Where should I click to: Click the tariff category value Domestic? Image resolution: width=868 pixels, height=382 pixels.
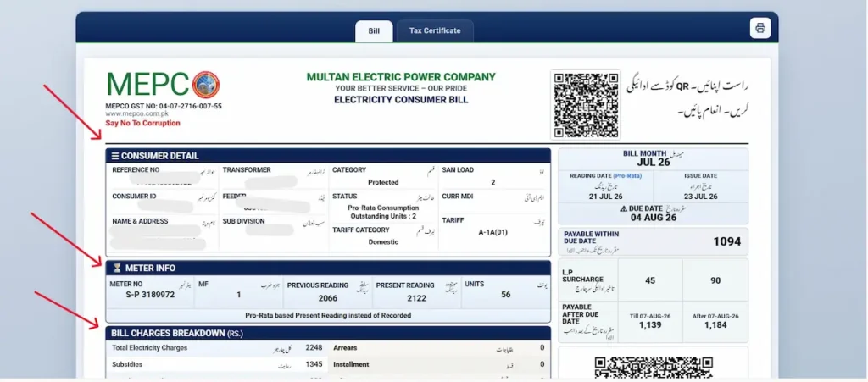383,242
